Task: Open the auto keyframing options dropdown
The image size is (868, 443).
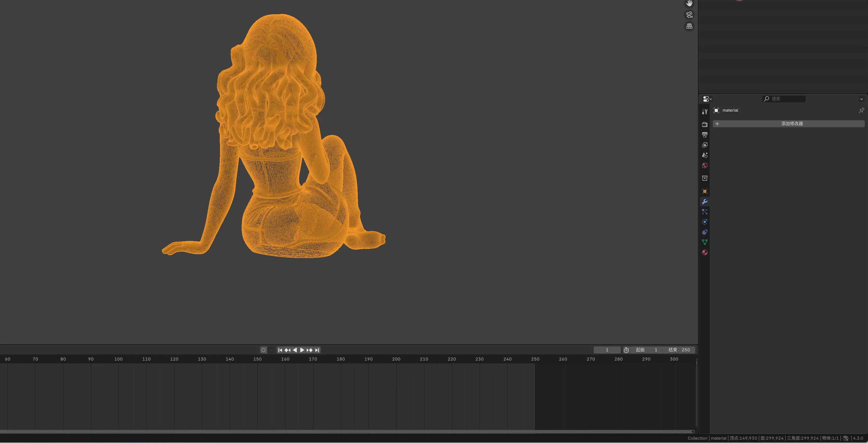Action: (271, 350)
